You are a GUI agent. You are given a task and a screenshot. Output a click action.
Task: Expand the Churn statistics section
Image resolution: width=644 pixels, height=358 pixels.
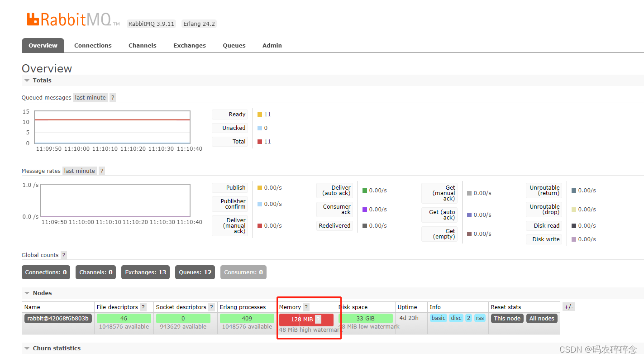pyautogui.click(x=52, y=348)
